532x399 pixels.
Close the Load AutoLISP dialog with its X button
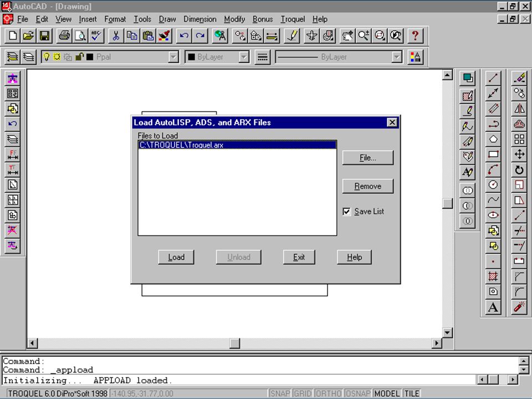point(392,122)
